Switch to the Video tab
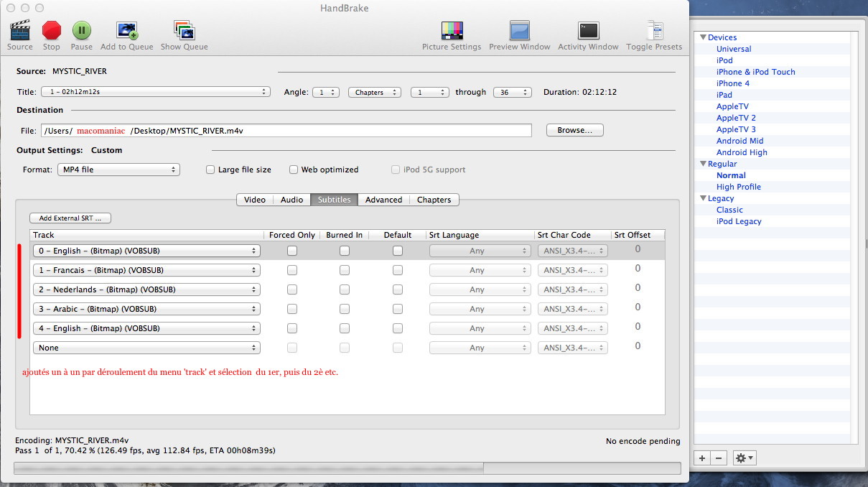868x487 pixels. (x=255, y=200)
